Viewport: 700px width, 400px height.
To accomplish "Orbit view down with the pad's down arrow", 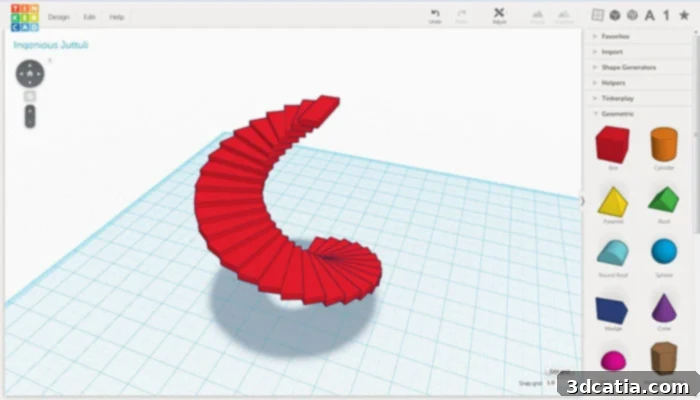I will point(30,83).
